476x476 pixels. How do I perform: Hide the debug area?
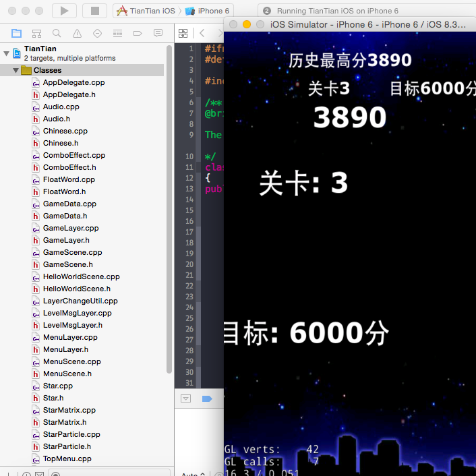tap(185, 398)
